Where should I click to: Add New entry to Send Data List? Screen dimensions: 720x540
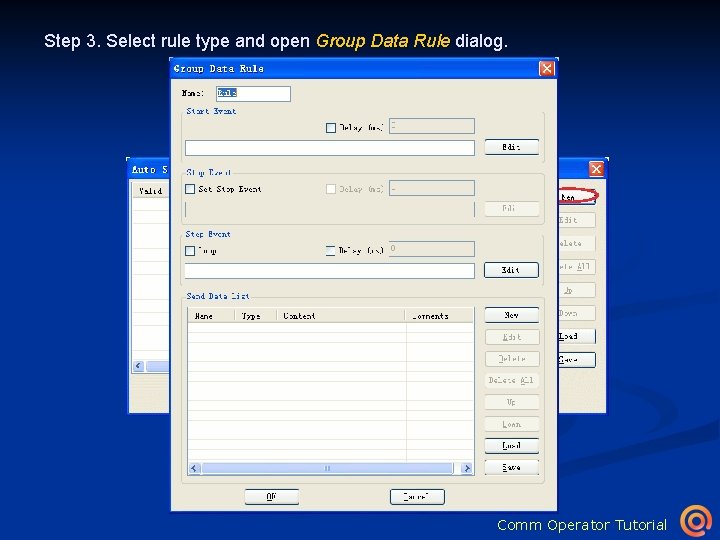click(x=512, y=315)
